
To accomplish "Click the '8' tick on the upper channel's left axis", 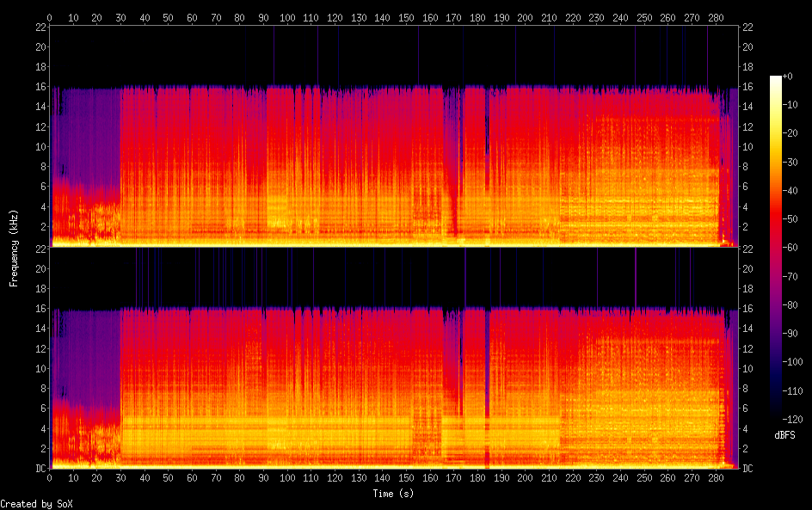I will (x=44, y=166).
